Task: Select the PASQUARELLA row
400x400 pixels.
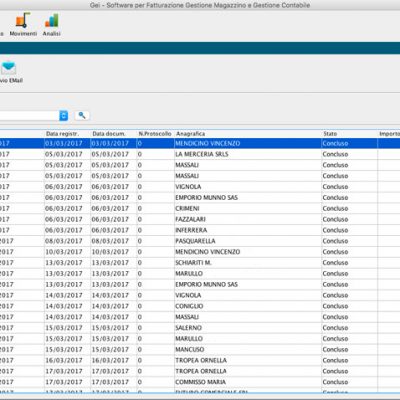Action: click(200, 241)
